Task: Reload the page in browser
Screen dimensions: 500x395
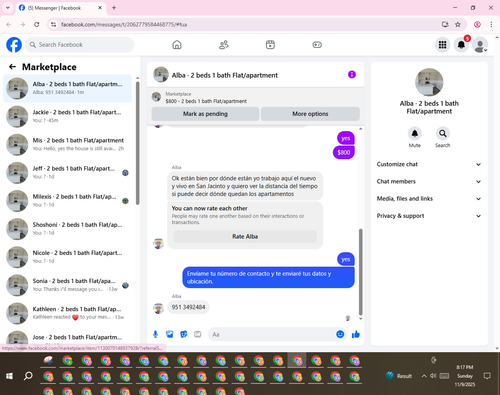Action: (x=37, y=24)
